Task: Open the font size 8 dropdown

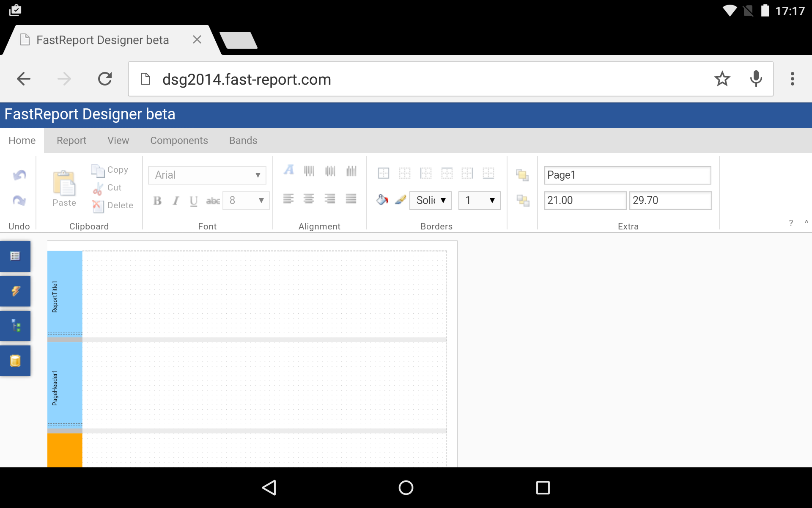Action: tap(246, 200)
